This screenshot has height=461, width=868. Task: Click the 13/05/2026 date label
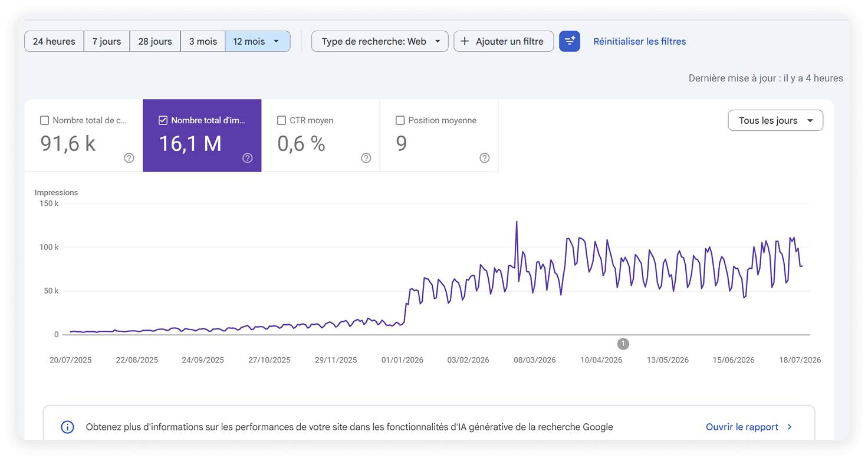668,360
